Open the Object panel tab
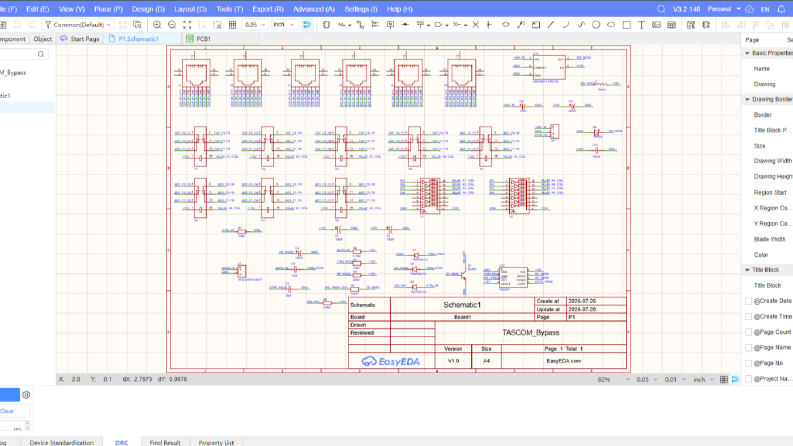Screen dimensions: 793x446 [42, 39]
